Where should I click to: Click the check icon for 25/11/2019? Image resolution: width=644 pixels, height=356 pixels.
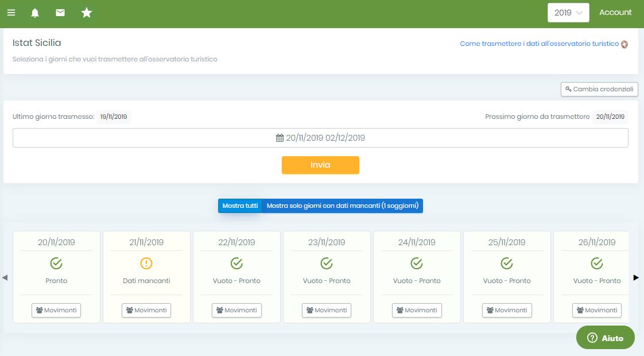point(507,263)
